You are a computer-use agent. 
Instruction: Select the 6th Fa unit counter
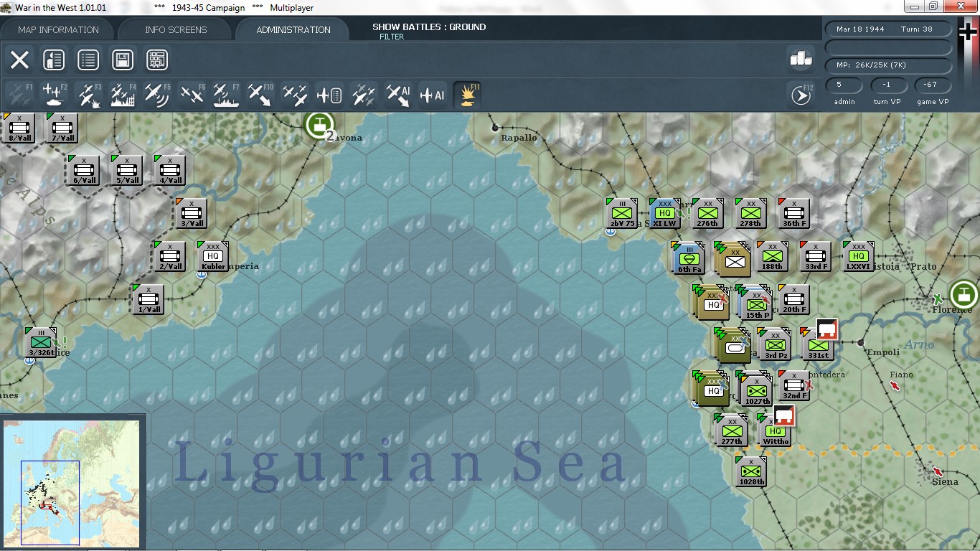(x=689, y=258)
